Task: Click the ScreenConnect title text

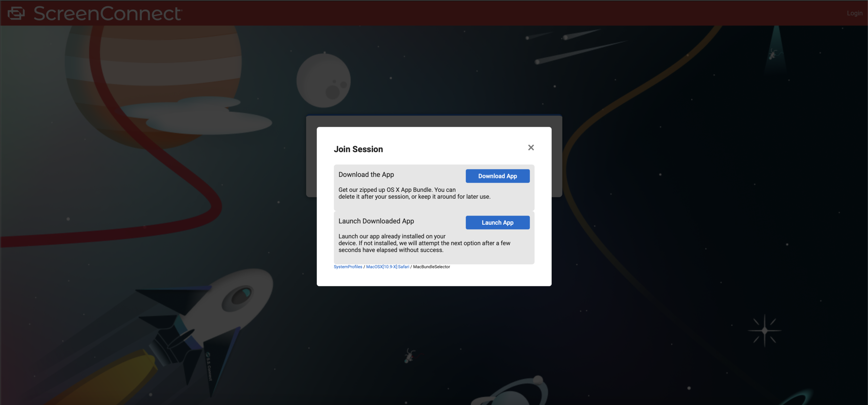Action: [108, 14]
